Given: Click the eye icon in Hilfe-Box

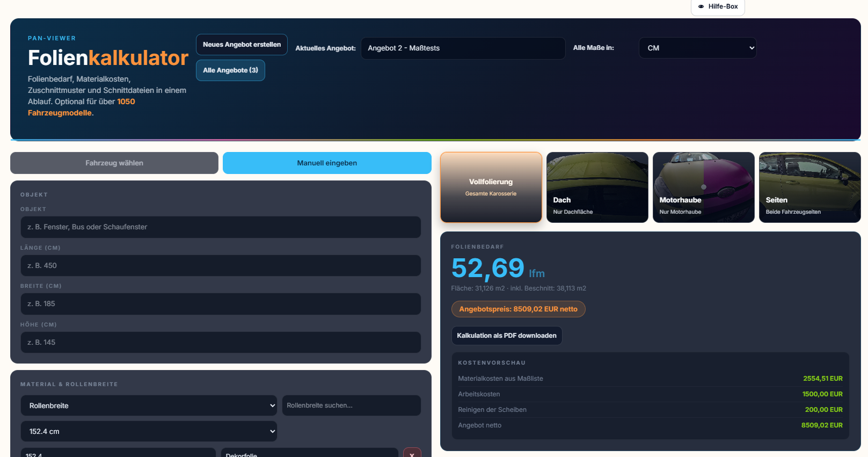Looking at the screenshot, I should pos(701,6).
